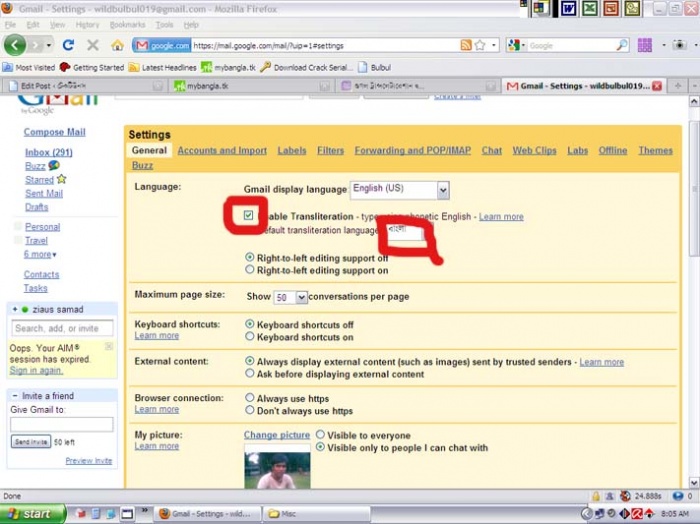Click the Change picture link
700x524 pixels.
click(x=277, y=435)
